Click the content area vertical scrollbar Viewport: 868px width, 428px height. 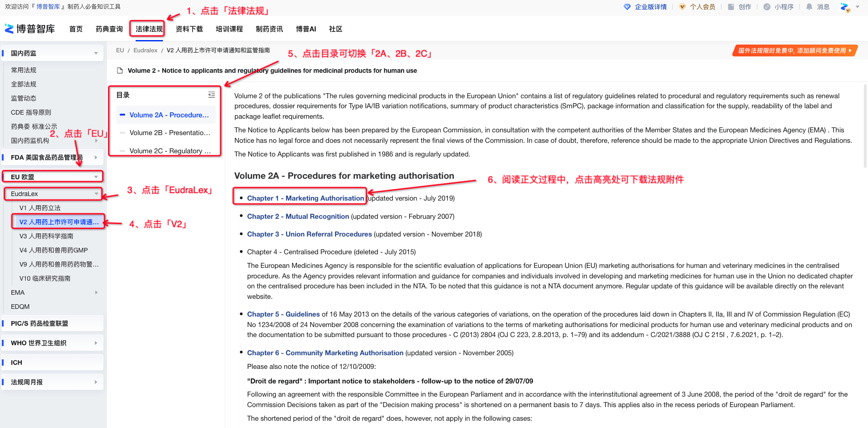click(x=865, y=126)
